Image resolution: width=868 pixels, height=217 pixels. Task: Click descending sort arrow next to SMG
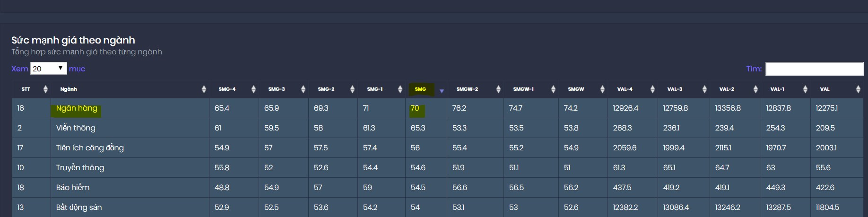tap(442, 91)
